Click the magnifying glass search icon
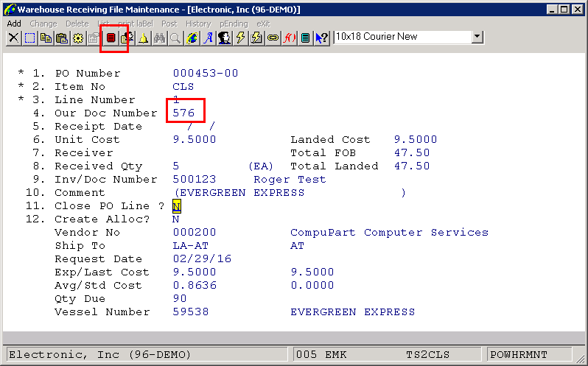 click(175, 38)
